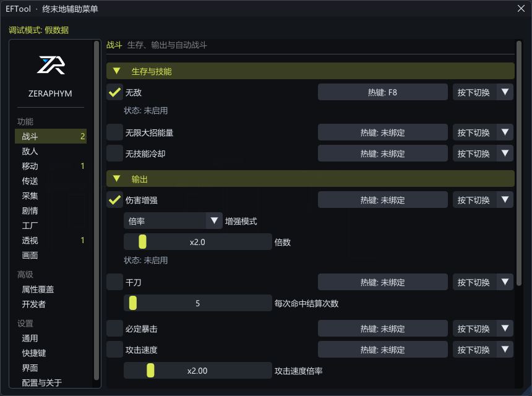Bind a hotkey for 伤害增强
Screen dimensions: 532x396
pos(383,200)
